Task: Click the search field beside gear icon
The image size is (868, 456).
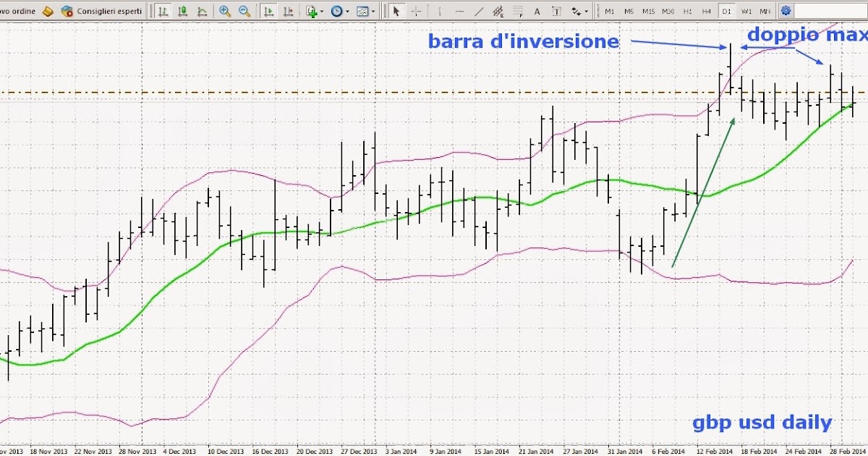Action: coord(830,11)
